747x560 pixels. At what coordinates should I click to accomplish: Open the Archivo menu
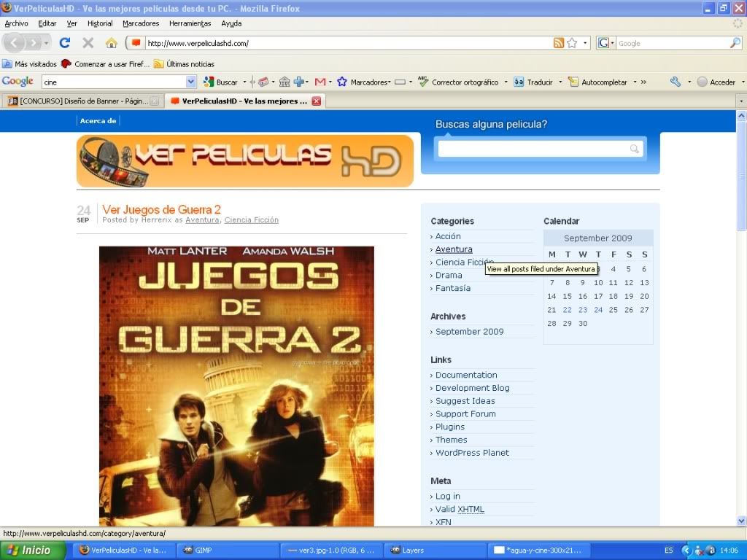16,23
